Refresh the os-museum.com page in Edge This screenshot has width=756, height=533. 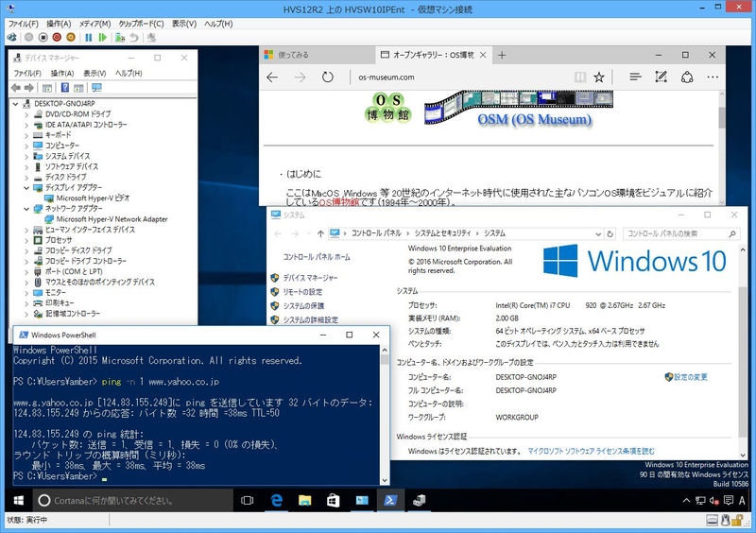[328, 77]
